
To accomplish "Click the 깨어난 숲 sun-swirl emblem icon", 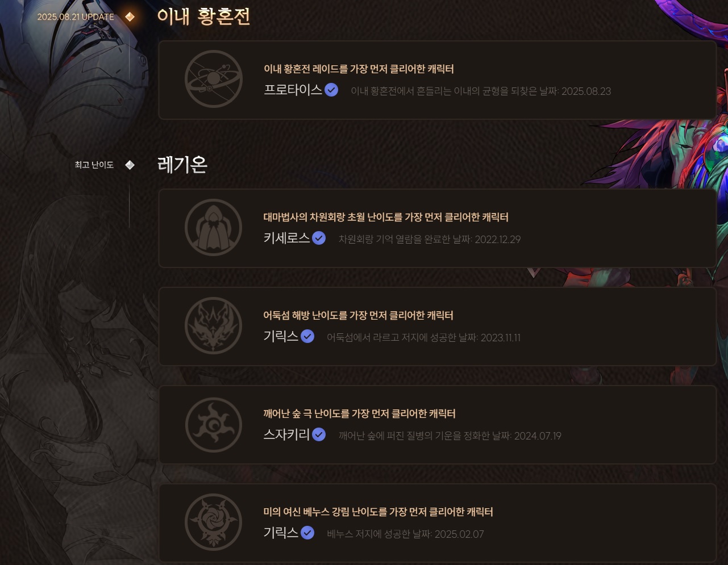I will pos(214,425).
